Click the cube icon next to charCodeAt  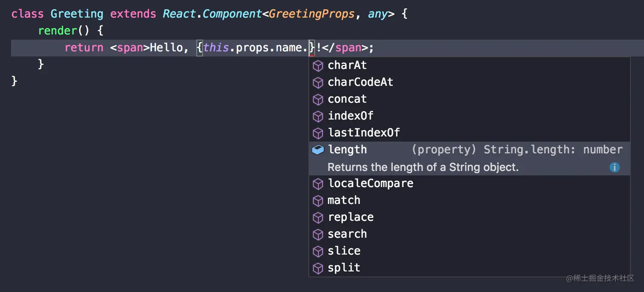pos(318,82)
